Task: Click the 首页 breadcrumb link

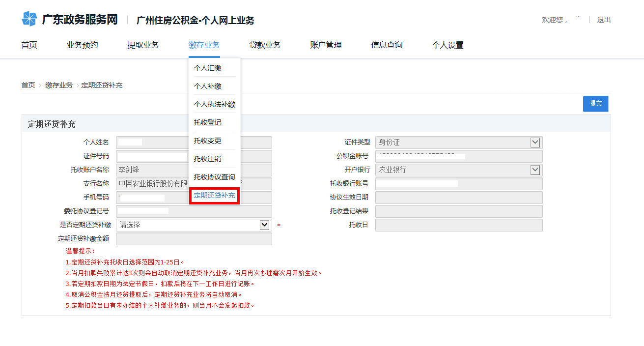Action: click(x=28, y=85)
